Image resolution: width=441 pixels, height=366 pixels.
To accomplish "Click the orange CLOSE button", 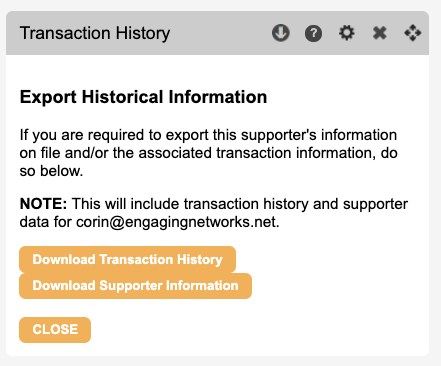I will click(x=55, y=330).
